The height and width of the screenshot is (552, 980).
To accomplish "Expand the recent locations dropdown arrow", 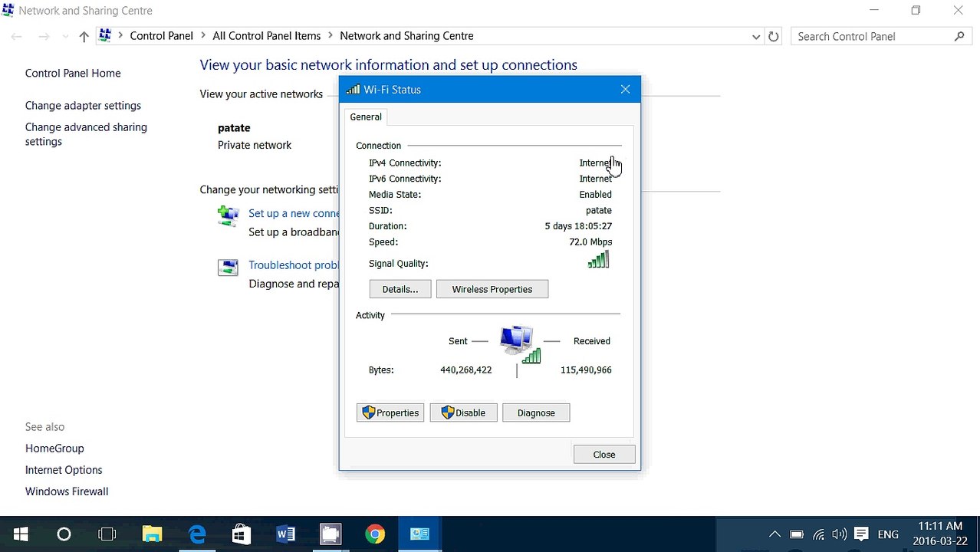I will pyautogui.click(x=64, y=36).
